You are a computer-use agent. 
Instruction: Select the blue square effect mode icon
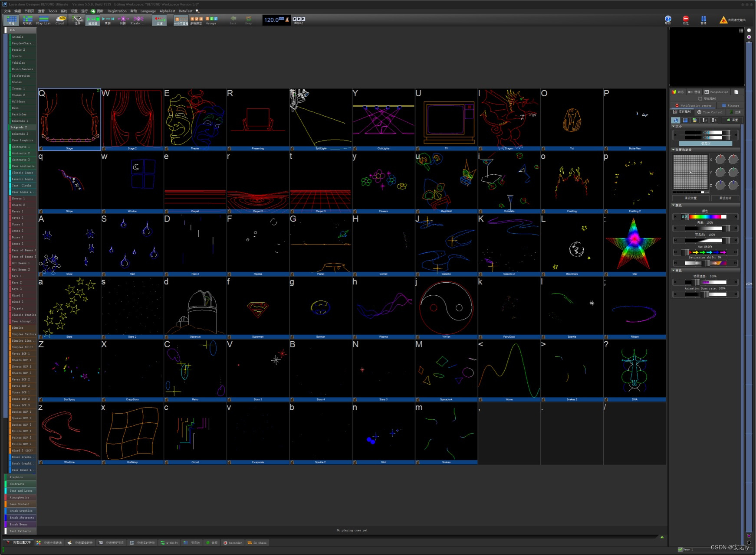pyautogui.click(x=685, y=120)
